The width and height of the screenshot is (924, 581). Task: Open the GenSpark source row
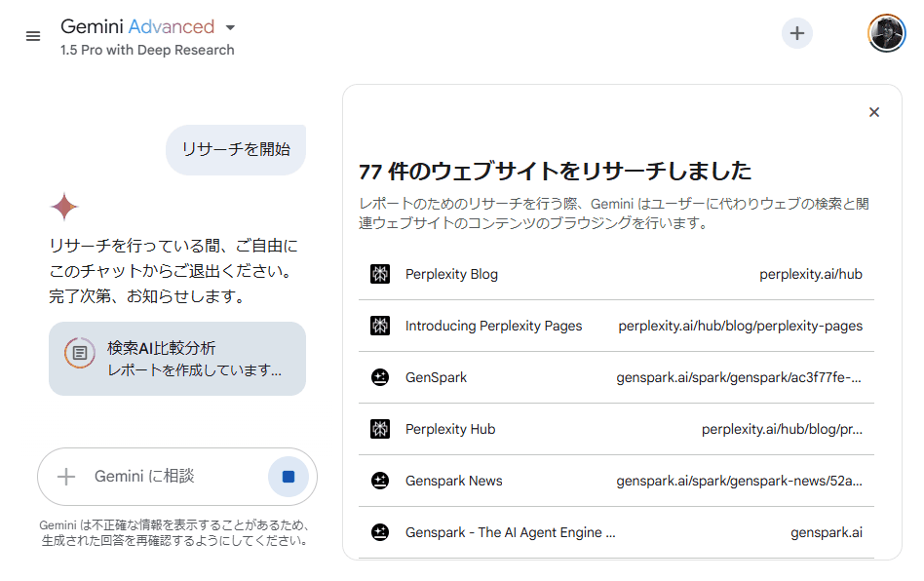pos(616,377)
